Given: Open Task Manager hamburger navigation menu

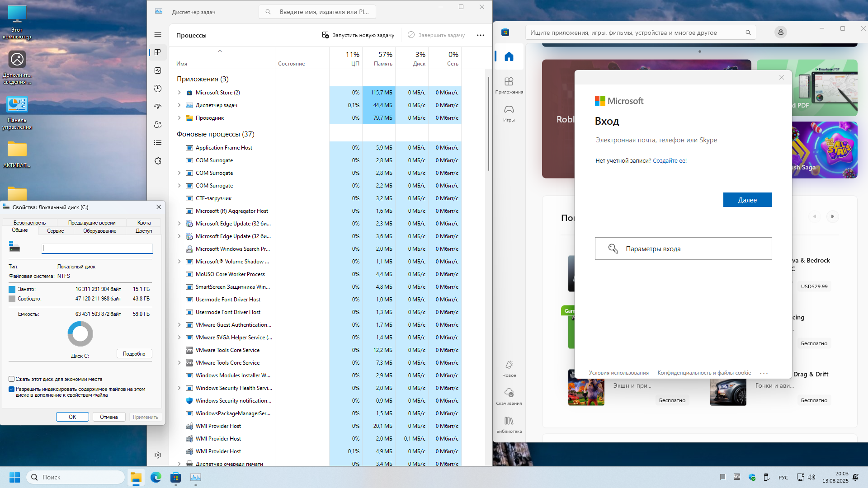Looking at the screenshot, I should pos(158,34).
